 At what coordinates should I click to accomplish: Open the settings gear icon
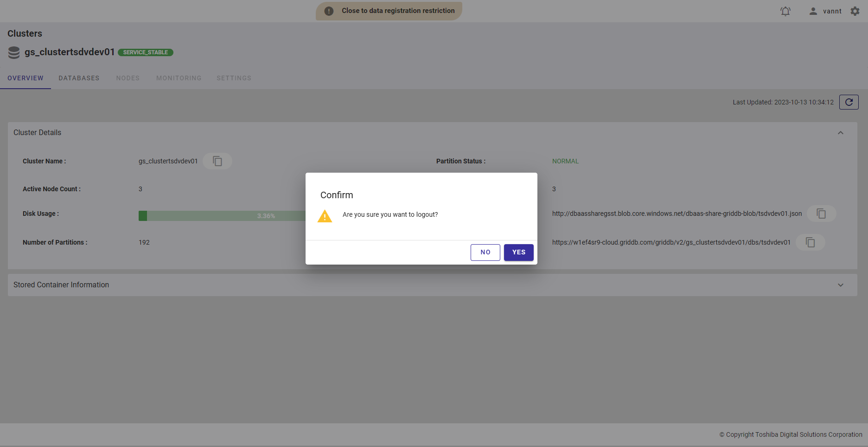(855, 11)
